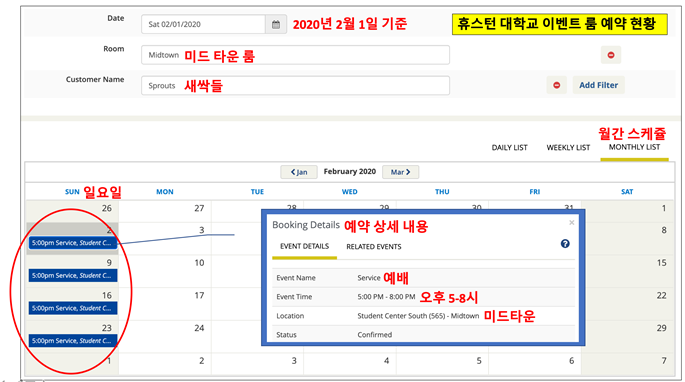
Task: Select day 22 in the Saturday column
Action: click(661, 296)
